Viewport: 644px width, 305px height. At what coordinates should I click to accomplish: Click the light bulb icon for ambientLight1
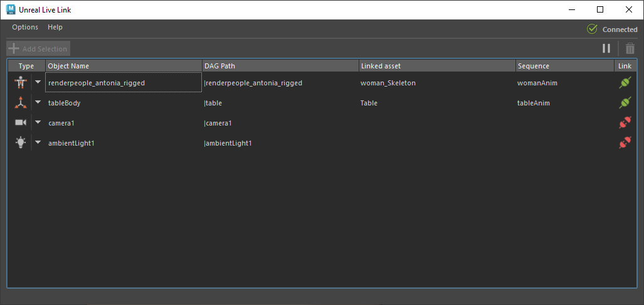point(20,142)
